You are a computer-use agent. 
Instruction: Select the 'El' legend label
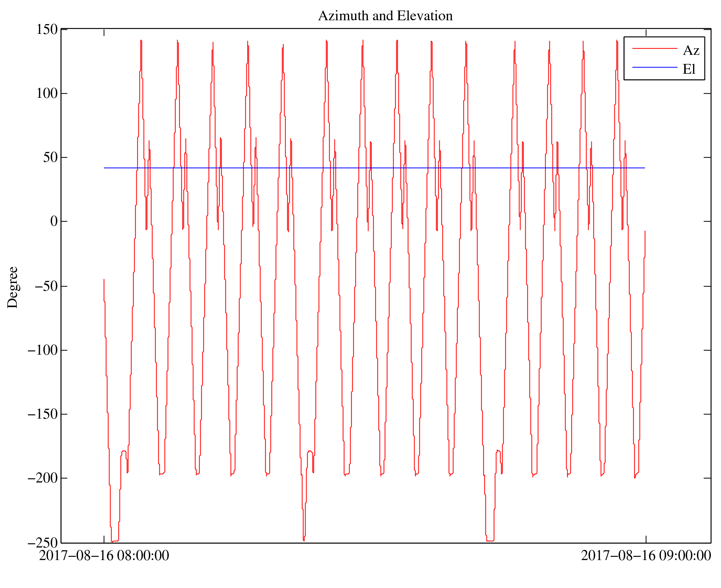tap(689, 69)
